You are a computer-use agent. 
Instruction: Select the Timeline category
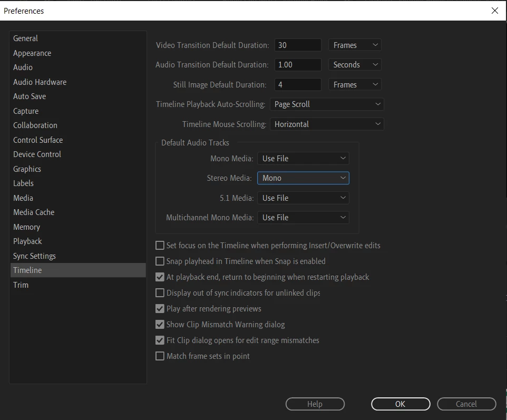point(77,270)
